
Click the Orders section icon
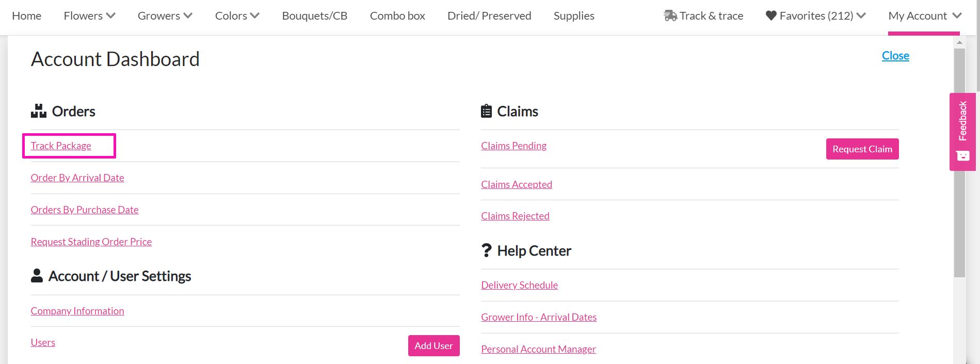(x=38, y=110)
